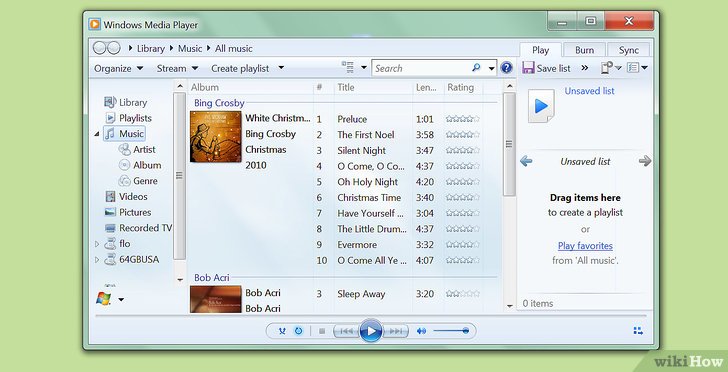Click the Bob Acri album cover
The height and width of the screenshot is (372, 728).
coord(215,299)
